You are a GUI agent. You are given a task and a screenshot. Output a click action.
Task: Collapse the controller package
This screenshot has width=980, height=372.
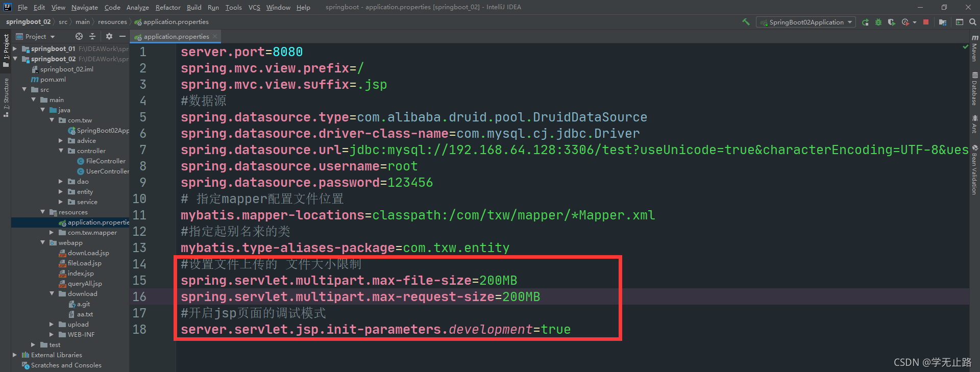[x=61, y=151]
